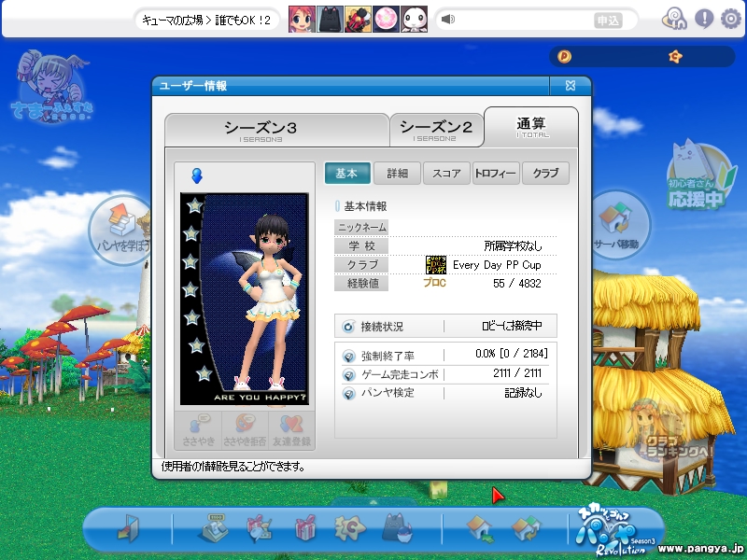Click the ribbon mail icon in bottom bar
Viewport: 747px width, 560px height.
click(x=260, y=528)
